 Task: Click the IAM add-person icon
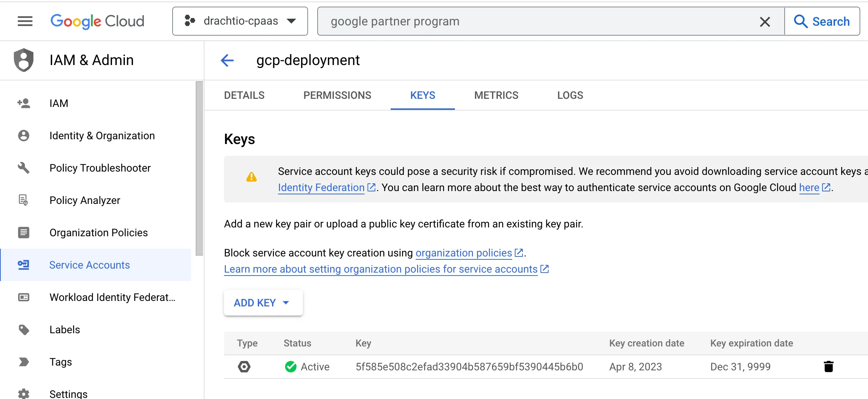tap(24, 103)
